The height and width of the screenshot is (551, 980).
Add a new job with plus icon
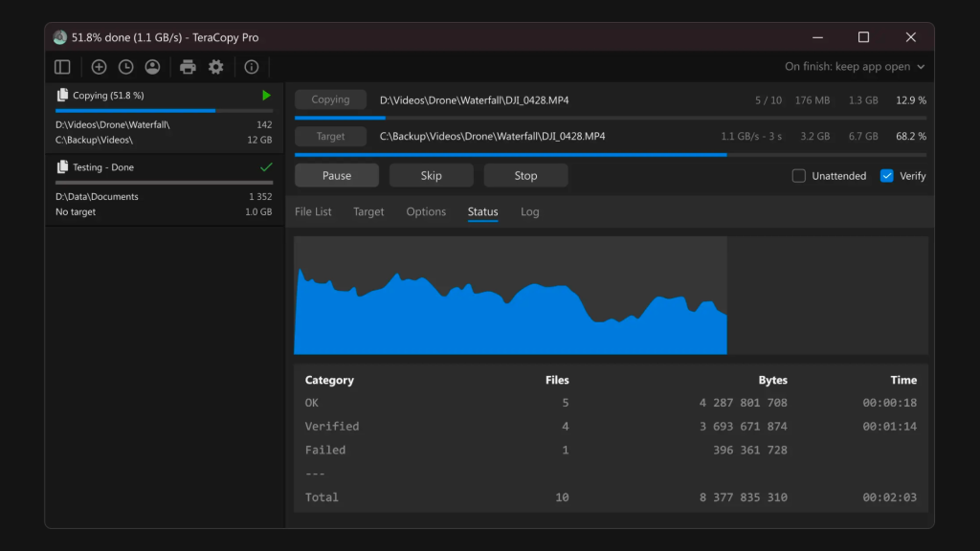99,67
